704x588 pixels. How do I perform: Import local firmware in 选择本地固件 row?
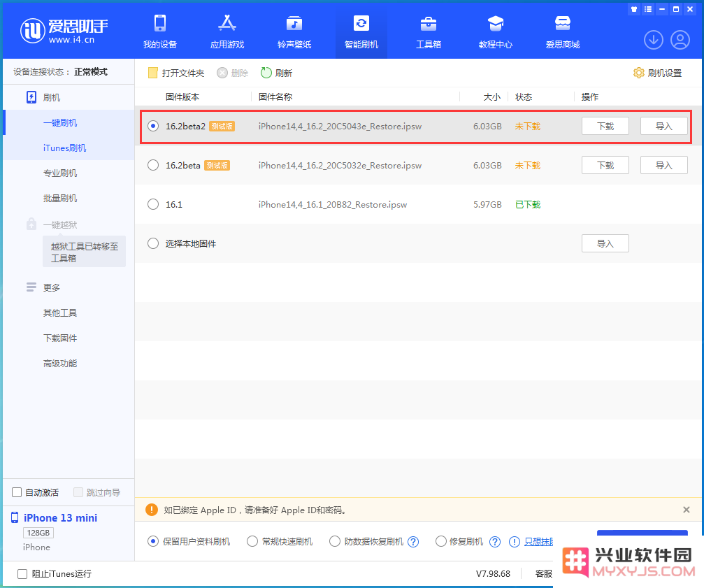(x=605, y=243)
